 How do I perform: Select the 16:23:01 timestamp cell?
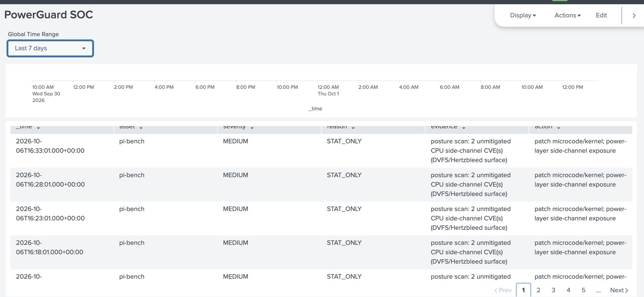click(x=50, y=214)
